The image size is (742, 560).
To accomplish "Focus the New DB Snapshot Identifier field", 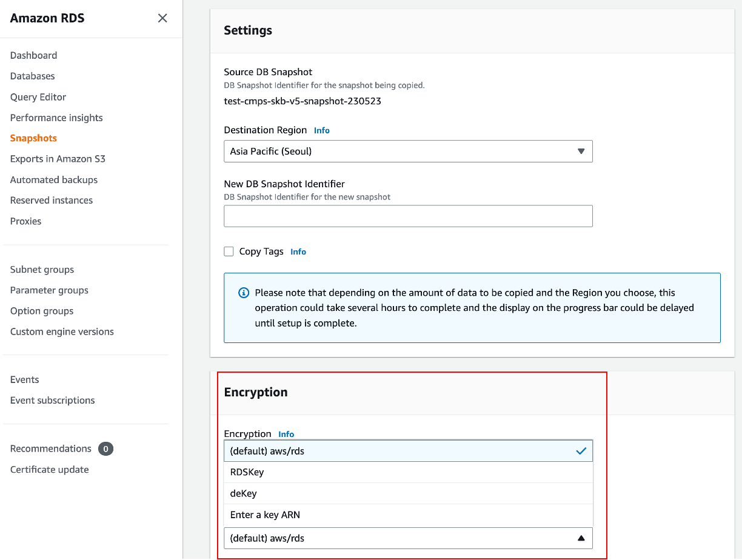I will coord(408,216).
